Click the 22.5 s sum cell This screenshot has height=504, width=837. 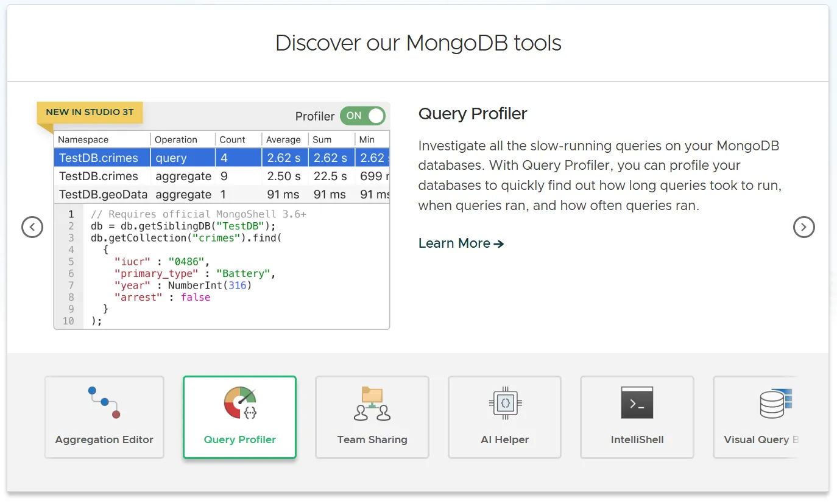(x=330, y=176)
